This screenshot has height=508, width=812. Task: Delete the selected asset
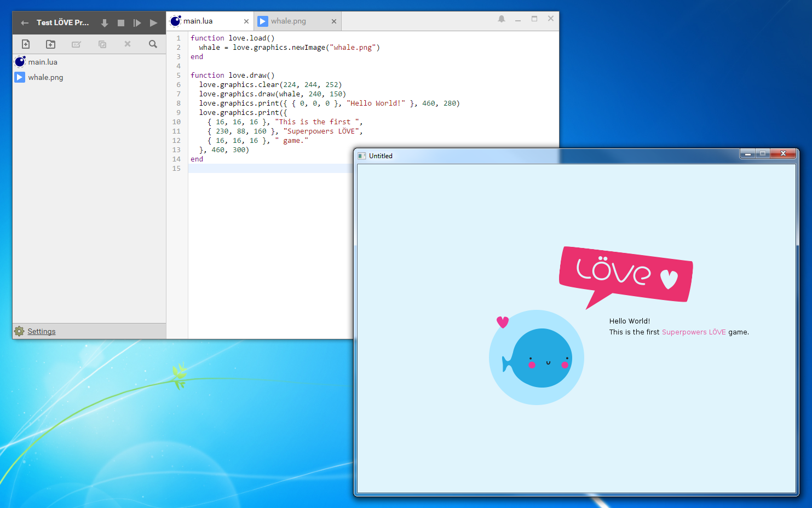(x=128, y=44)
